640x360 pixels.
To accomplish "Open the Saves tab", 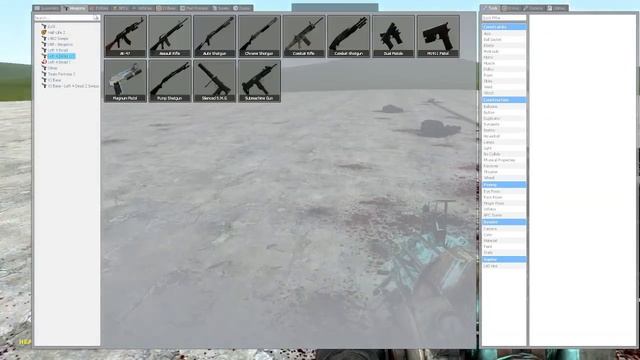I will 242,8.
